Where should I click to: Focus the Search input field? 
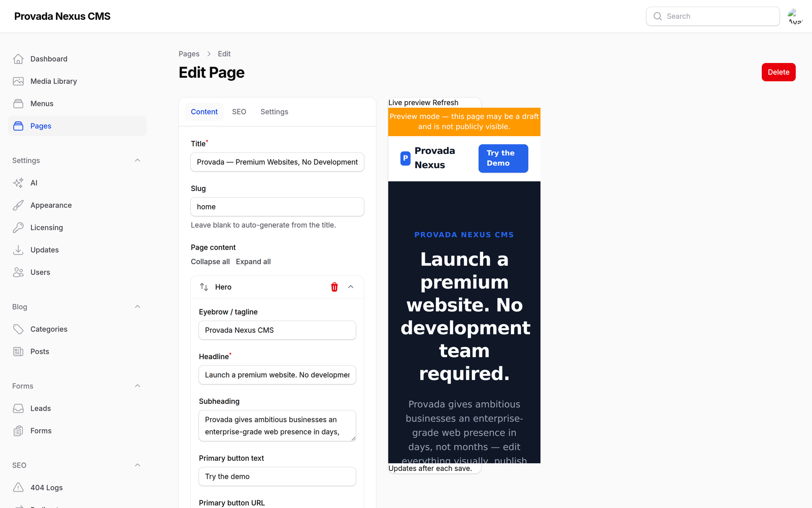coord(713,16)
